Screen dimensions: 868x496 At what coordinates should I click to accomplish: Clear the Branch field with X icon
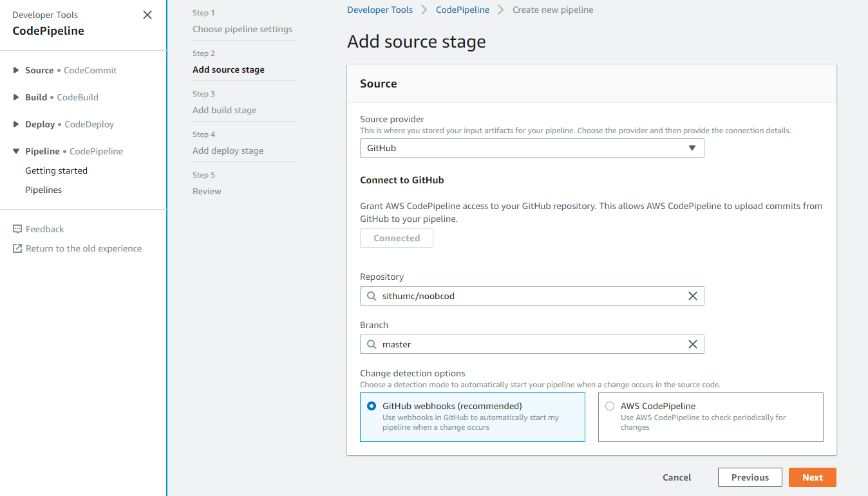(693, 344)
